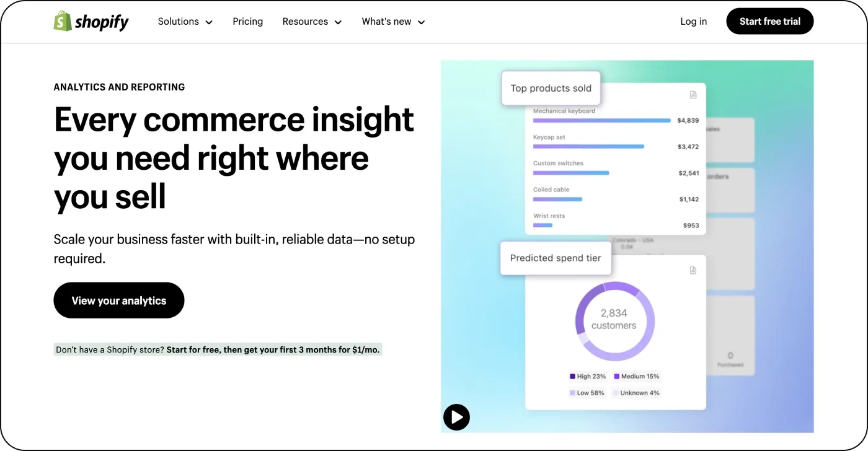
Task: Click the Start free trial button
Action: coord(769,21)
